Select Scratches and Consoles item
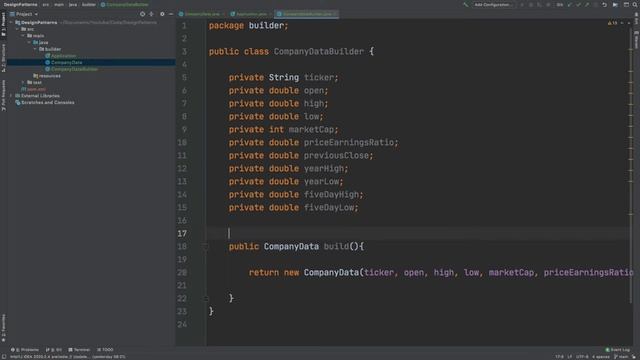The width and height of the screenshot is (640, 360). (x=45, y=102)
